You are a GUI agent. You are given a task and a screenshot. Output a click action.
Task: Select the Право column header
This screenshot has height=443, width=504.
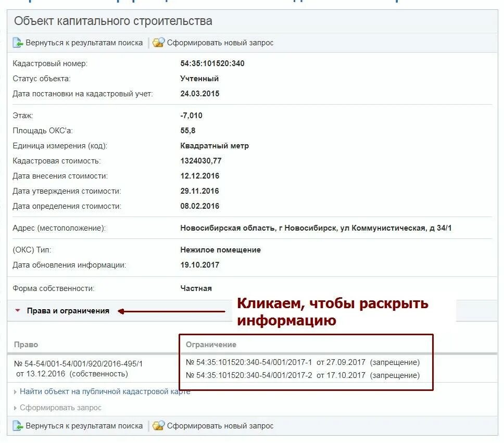[x=26, y=345]
